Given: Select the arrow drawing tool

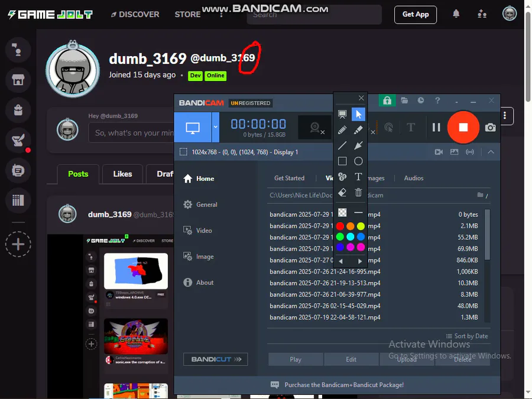Looking at the screenshot, I should (x=358, y=145).
